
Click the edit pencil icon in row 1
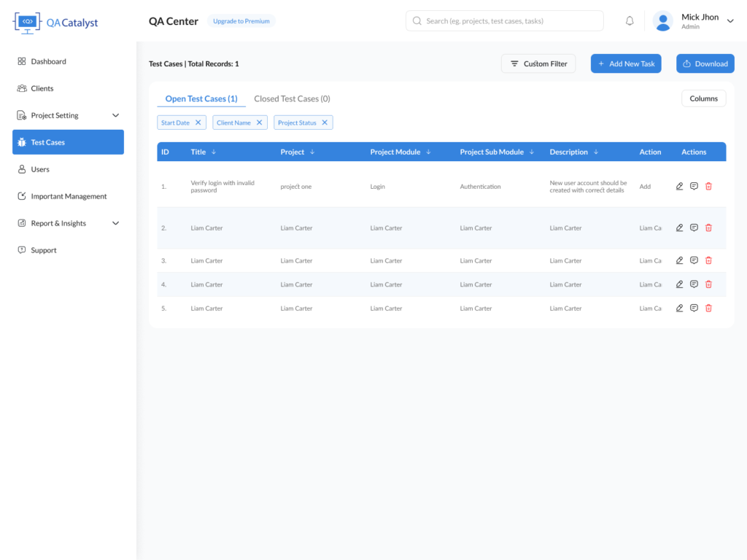679,187
